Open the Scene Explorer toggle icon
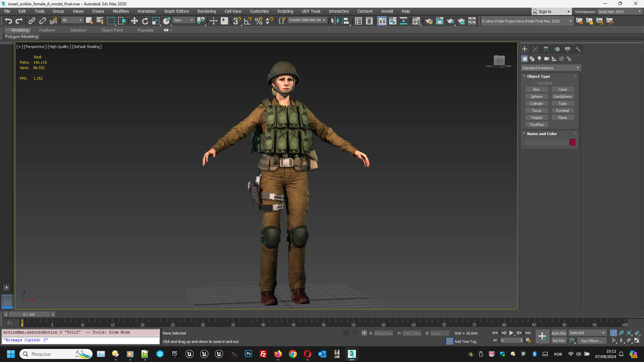 click(358, 21)
